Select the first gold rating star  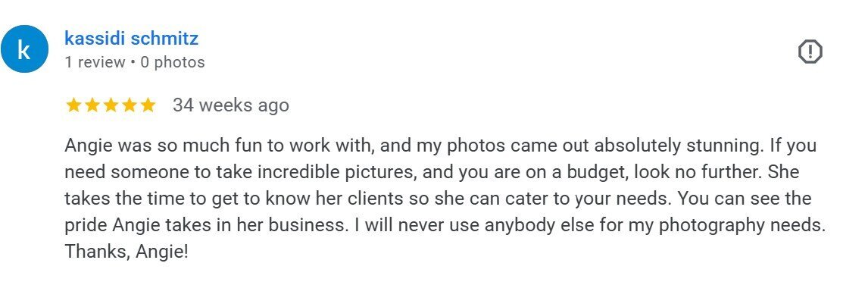[73, 105]
